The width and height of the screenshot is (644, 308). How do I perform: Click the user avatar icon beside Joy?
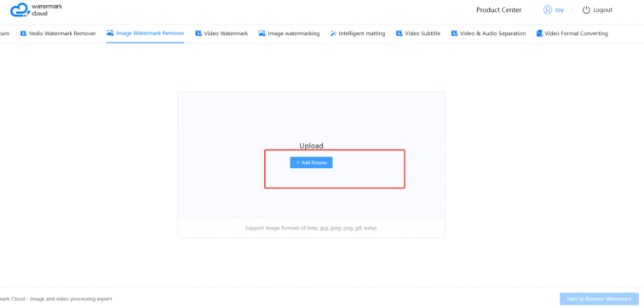[x=548, y=10]
